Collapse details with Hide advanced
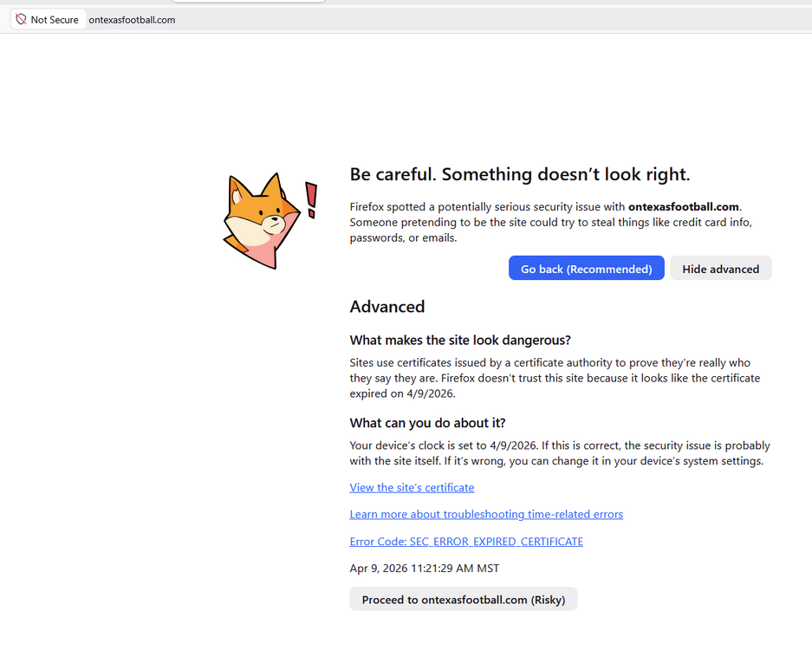The image size is (812, 650). (x=720, y=269)
